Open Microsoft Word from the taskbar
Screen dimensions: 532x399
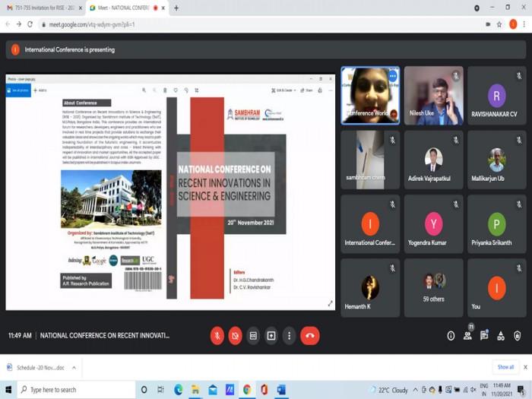(x=280, y=390)
